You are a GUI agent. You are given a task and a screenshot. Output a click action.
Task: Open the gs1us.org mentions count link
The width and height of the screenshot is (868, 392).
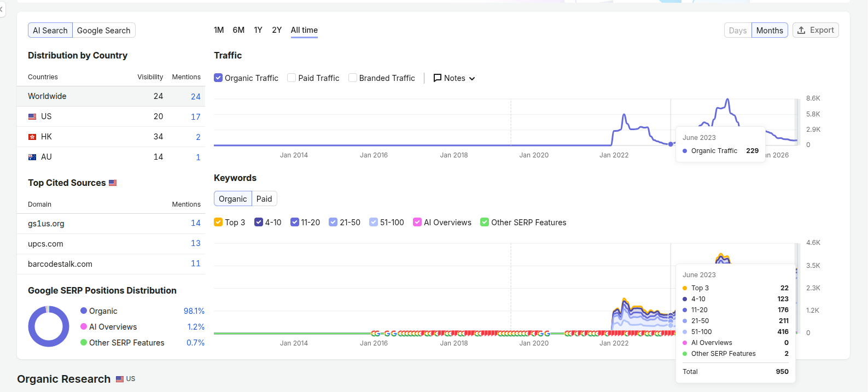tap(196, 223)
